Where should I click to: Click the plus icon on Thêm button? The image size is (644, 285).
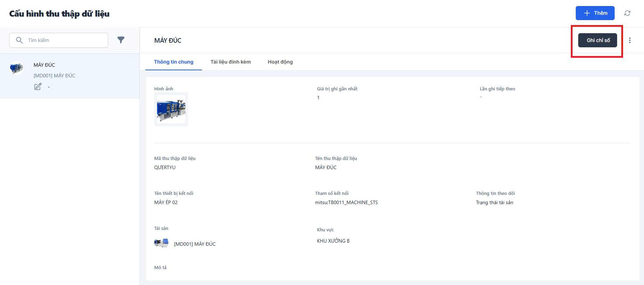point(587,13)
